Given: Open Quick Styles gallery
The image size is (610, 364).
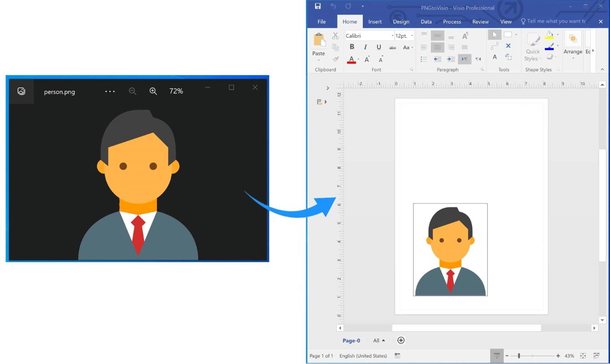Looking at the screenshot, I should coord(532,46).
